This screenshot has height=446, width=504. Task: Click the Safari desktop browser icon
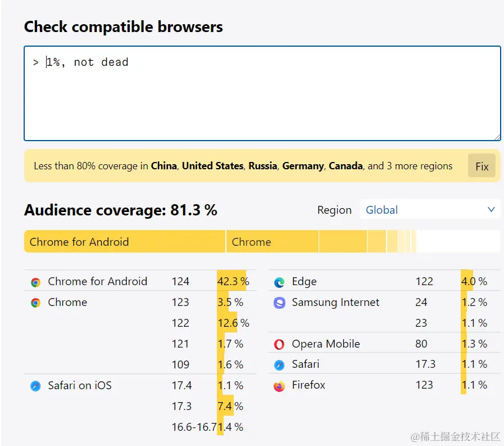(x=279, y=365)
